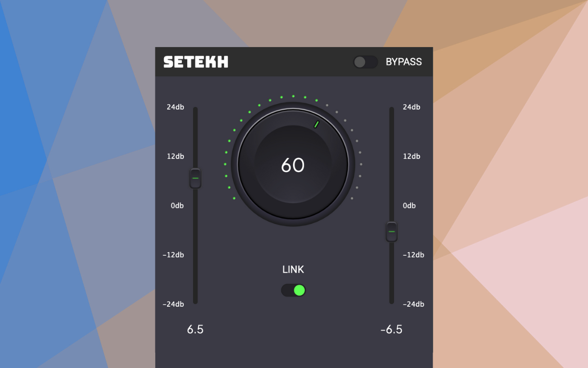Click the right slider handle
The width and height of the screenshot is (588, 368).
(x=392, y=231)
